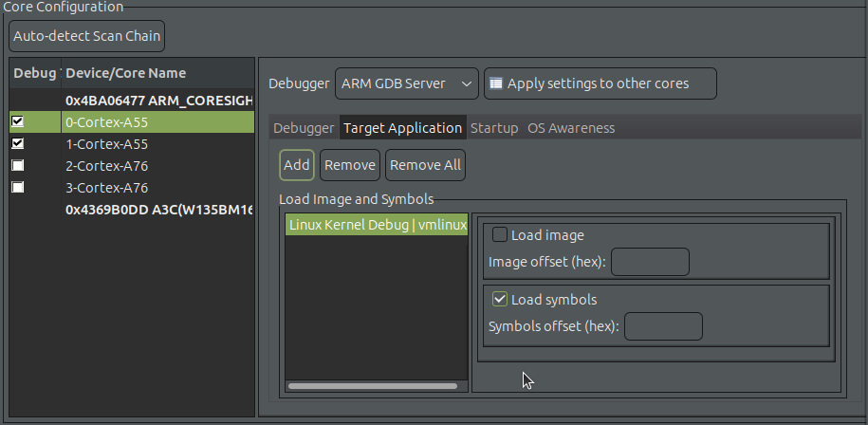The width and height of the screenshot is (868, 425).
Task: Go to the OS Awareness tab
Action: pos(571,128)
